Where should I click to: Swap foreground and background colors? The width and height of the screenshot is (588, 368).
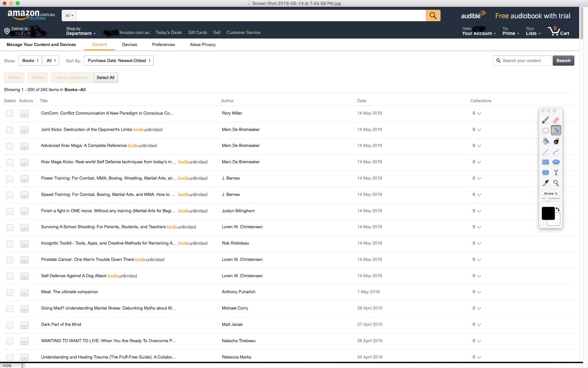click(x=558, y=209)
